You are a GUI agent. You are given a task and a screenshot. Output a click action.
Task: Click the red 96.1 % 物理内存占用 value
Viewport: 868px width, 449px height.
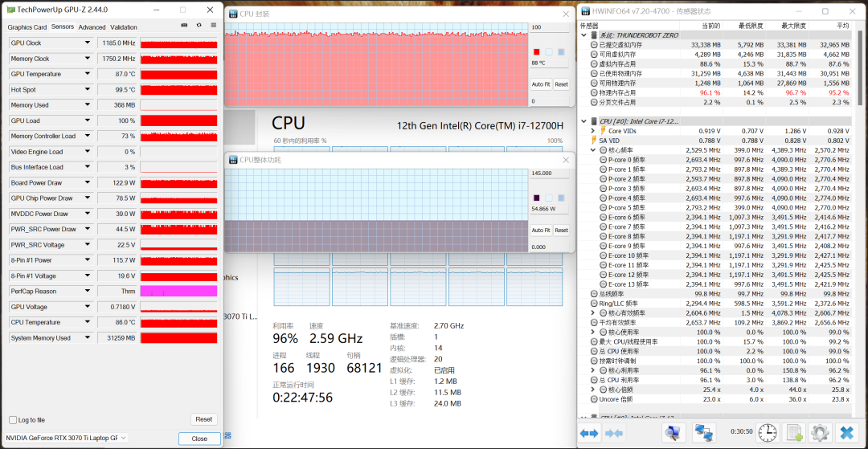point(710,93)
